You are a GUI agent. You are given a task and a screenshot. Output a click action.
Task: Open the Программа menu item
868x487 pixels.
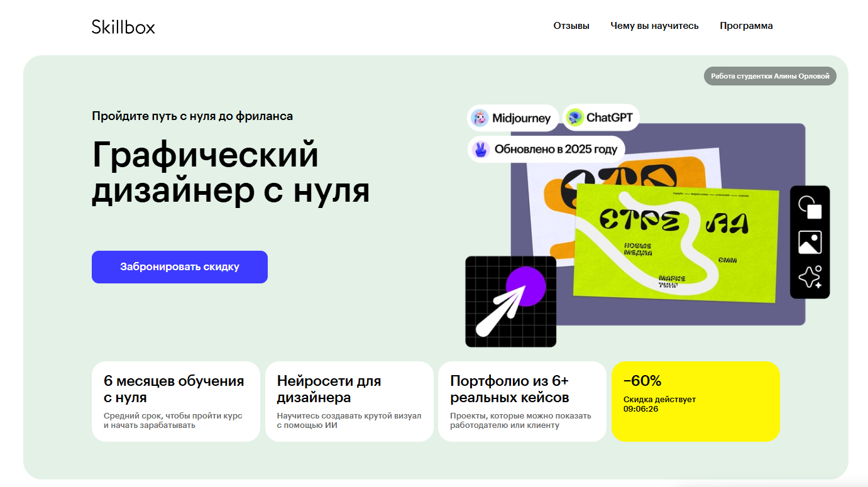[746, 26]
